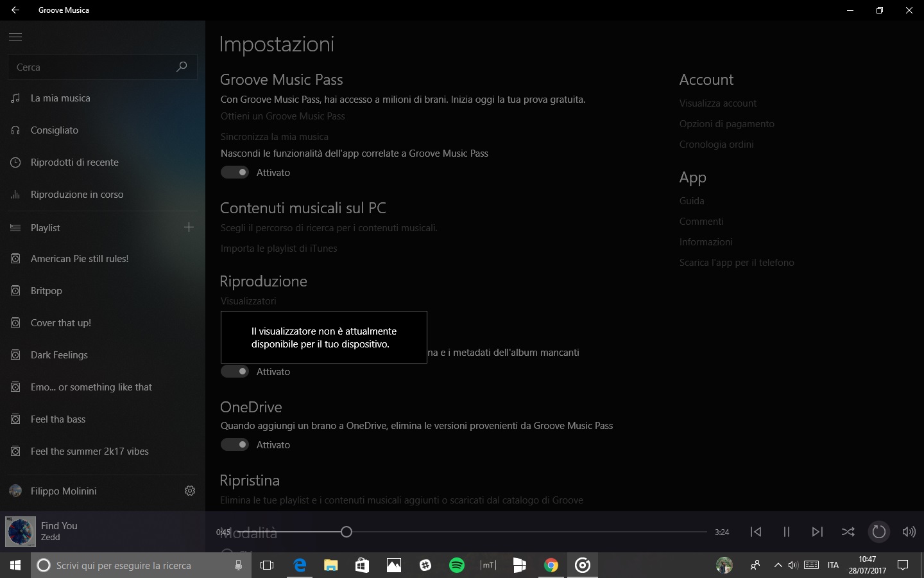Add a new playlist with plus icon

tap(189, 227)
